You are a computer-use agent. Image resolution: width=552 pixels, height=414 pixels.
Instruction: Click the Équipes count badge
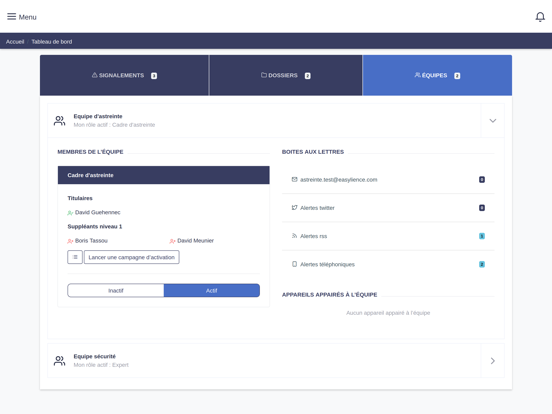457,76
